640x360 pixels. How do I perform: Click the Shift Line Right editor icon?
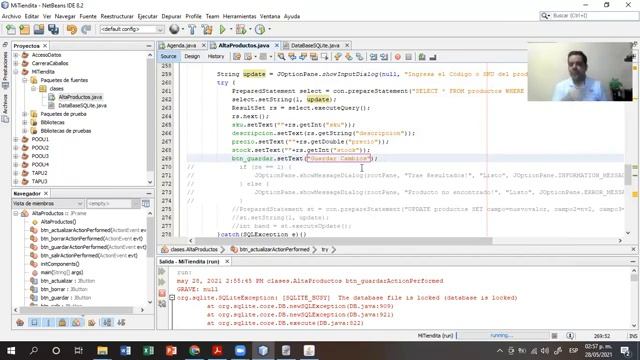[x=384, y=57]
